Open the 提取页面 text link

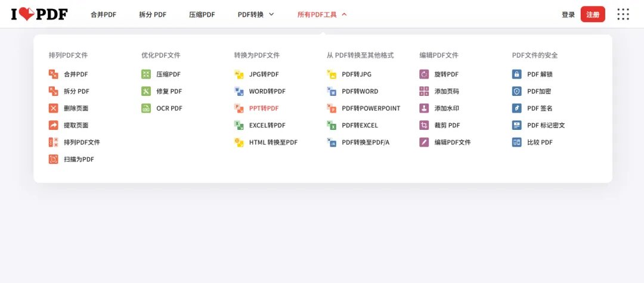click(76, 125)
